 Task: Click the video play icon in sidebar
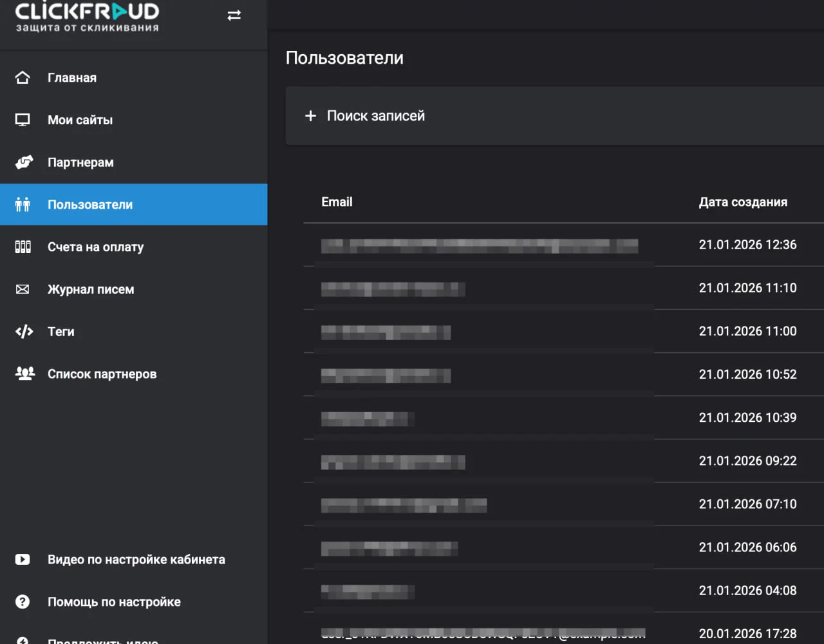point(23,560)
